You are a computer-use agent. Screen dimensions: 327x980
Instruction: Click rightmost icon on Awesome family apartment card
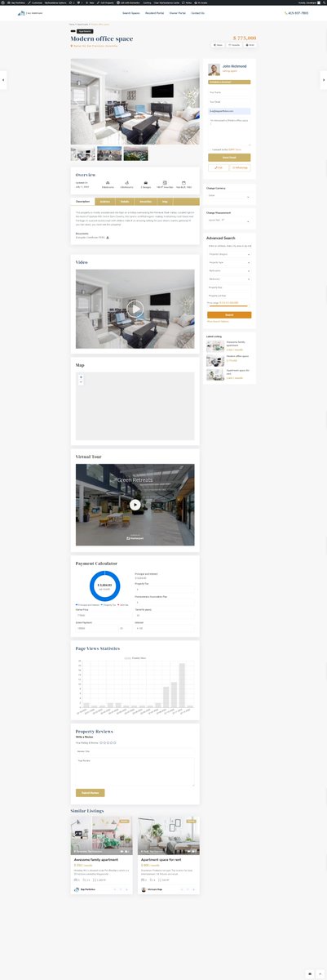127,889
